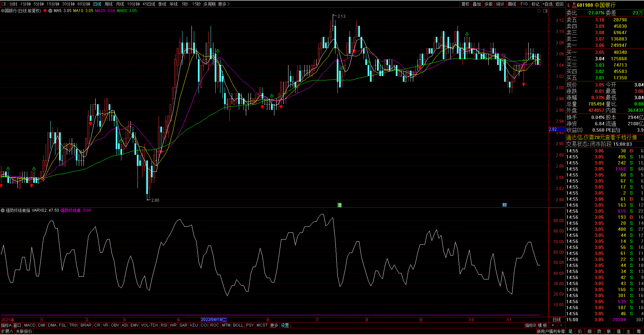Click the 叠加 overlay button
This screenshot has width=644, height=335.
[477, 4]
